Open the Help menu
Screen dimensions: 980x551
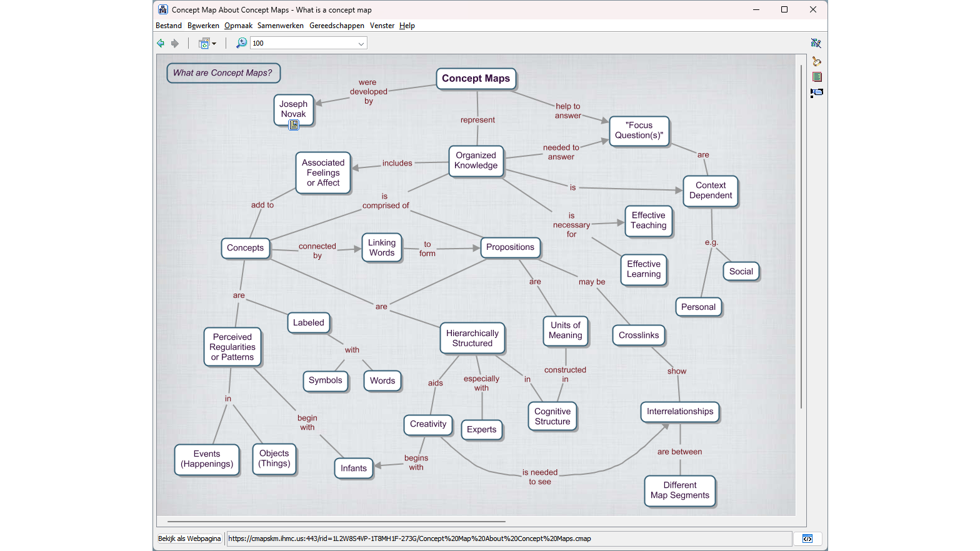407,26
